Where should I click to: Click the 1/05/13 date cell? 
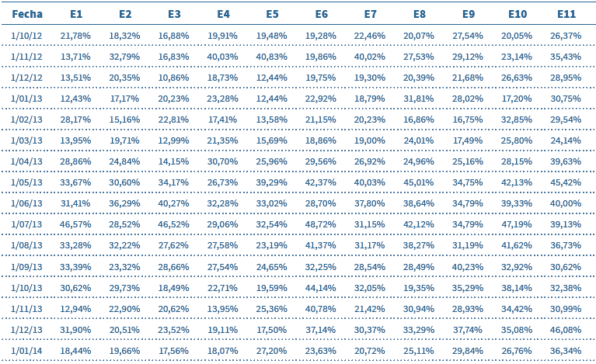click(x=27, y=182)
